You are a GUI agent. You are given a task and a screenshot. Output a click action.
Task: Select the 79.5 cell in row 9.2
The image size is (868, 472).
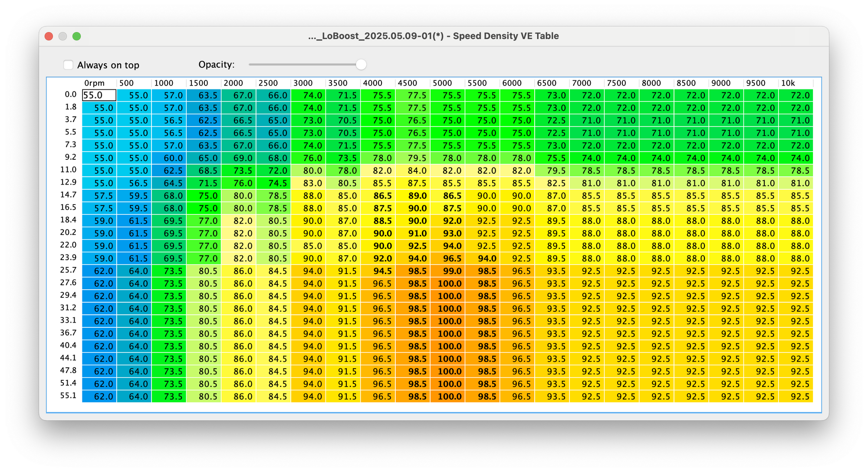pos(413,158)
